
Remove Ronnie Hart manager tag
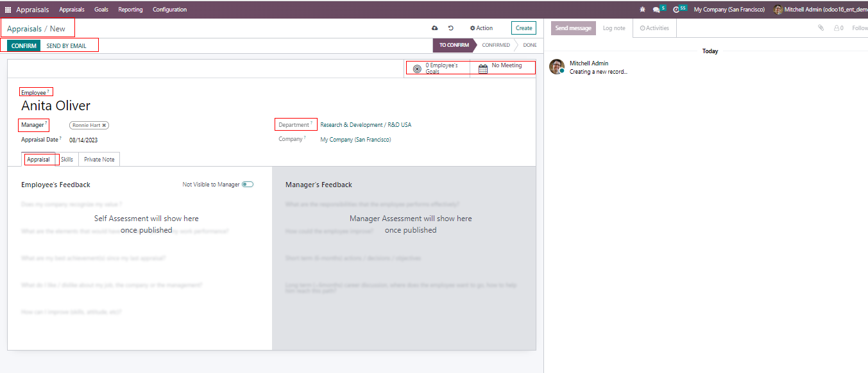105,126
